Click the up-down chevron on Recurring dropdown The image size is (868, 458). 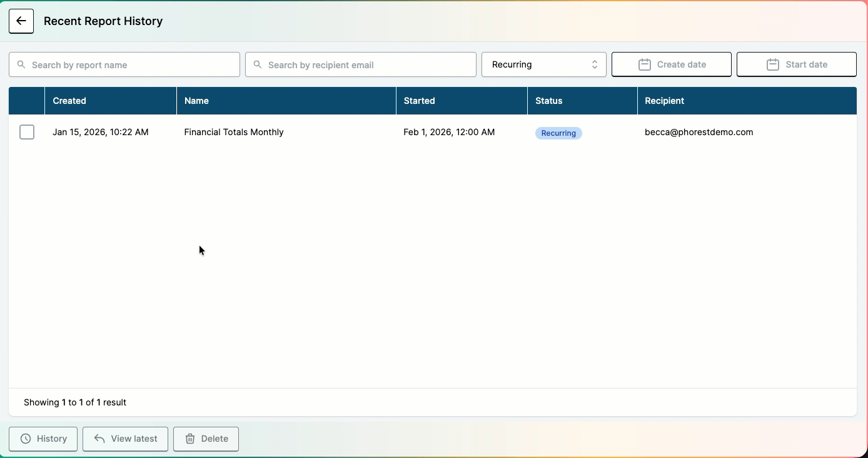pyautogui.click(x=594, y=64)
